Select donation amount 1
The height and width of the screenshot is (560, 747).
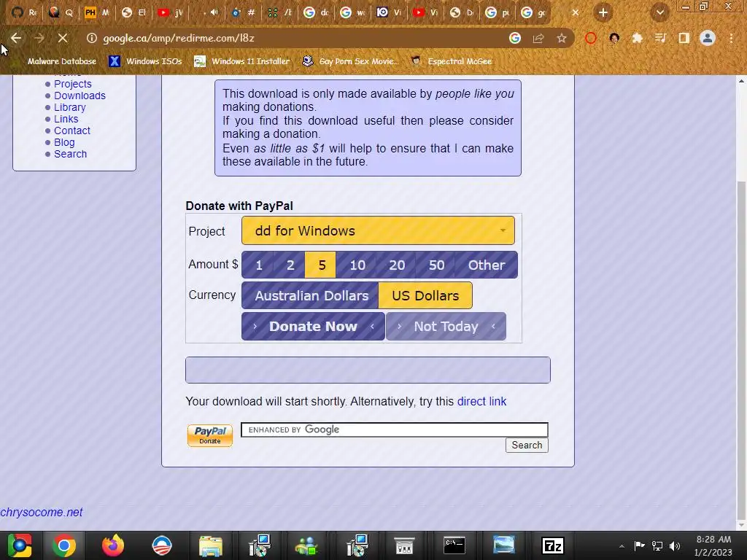(259, 265)
